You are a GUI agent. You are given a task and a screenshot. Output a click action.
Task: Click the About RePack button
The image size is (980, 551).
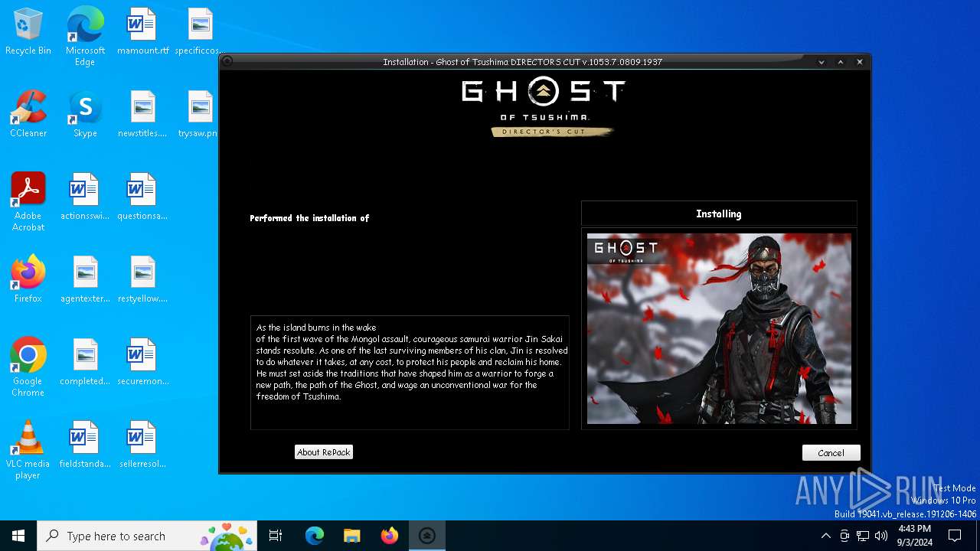pyautogui.click(x=324, y=452)
